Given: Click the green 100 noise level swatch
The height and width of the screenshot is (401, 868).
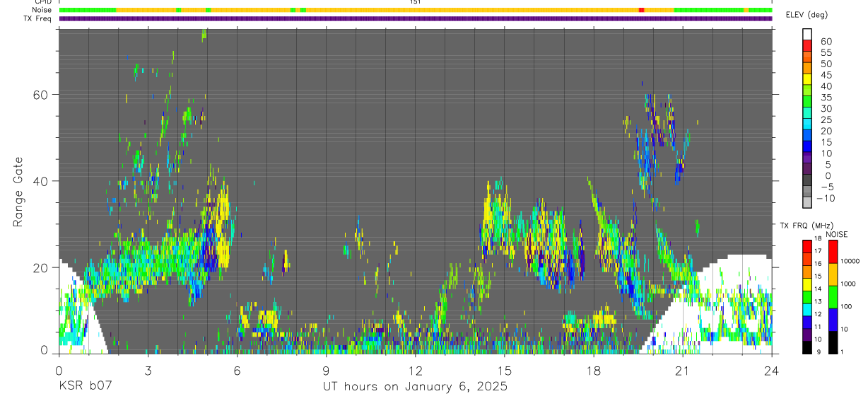Looking at the screenshot, I should click(833, 297).
